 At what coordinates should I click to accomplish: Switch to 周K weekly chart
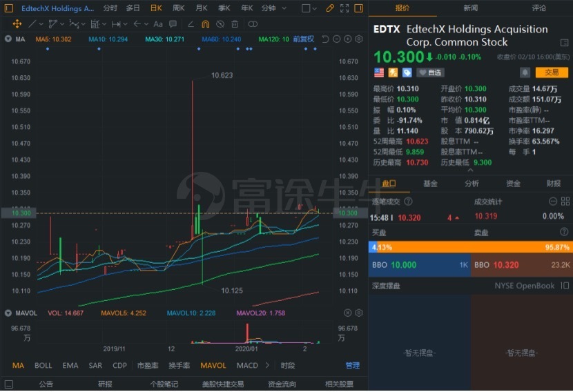178,8
